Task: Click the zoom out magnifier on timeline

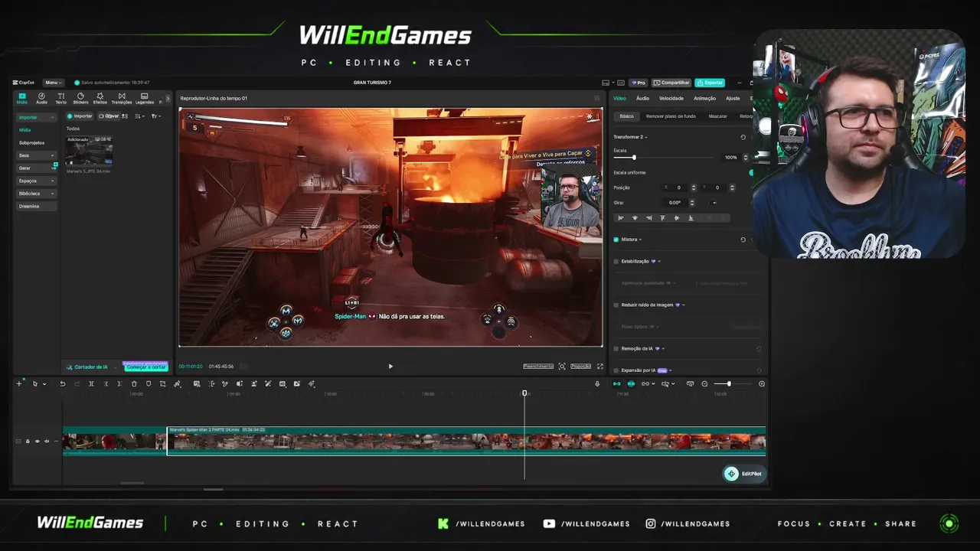Action: (x=704, y=384)
